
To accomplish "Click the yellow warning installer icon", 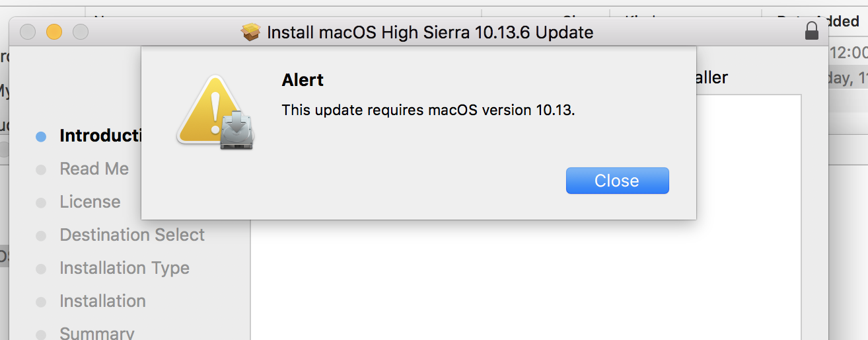I will pos(215,111).
